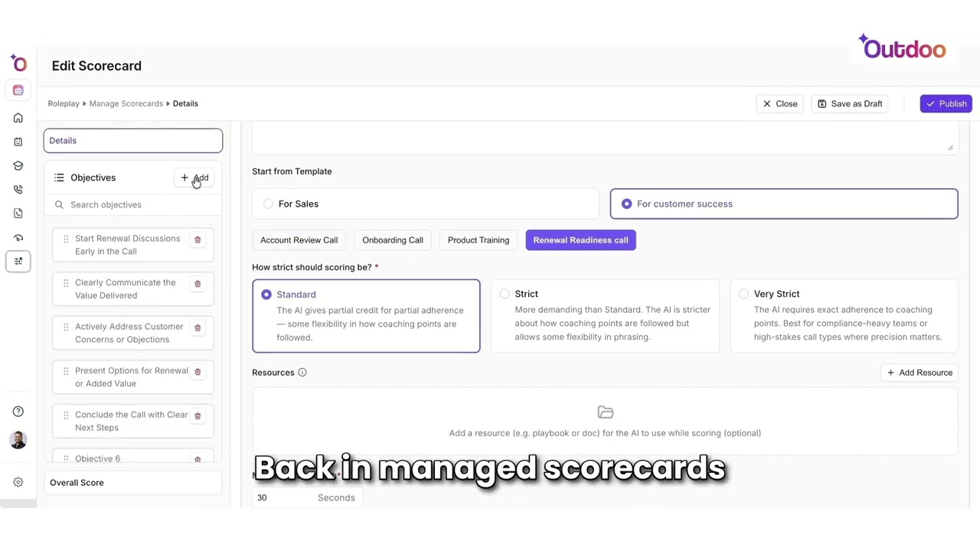Select Account Review Call template
Screen dimensions: 980x551
click(x=299, y=240)
